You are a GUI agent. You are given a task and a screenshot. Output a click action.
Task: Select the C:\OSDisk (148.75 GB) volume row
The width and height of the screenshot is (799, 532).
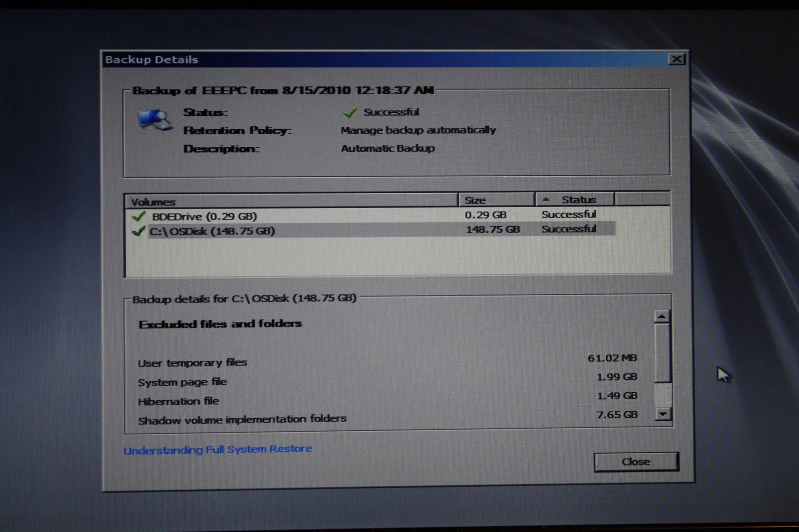(370, 230)
